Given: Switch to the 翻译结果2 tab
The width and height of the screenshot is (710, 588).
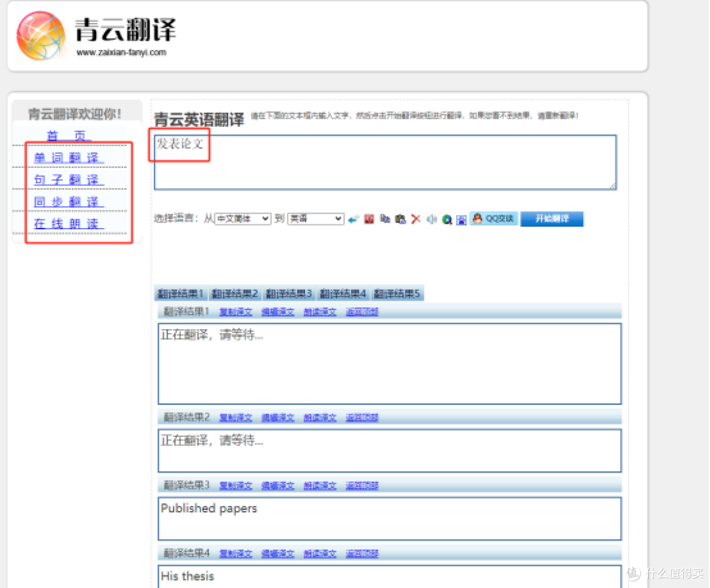Looking at the screenshot, I should [x=235, y=294].
